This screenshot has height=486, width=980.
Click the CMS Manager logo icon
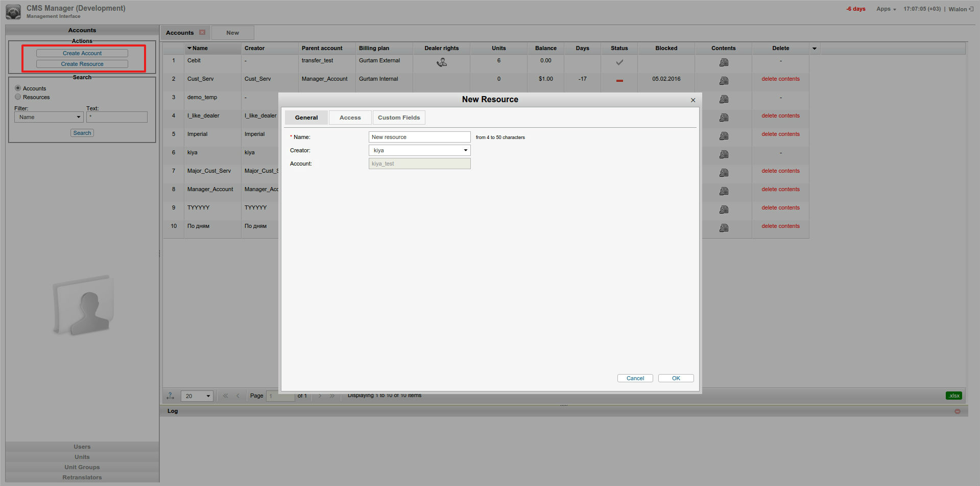[x=13, y=11]
